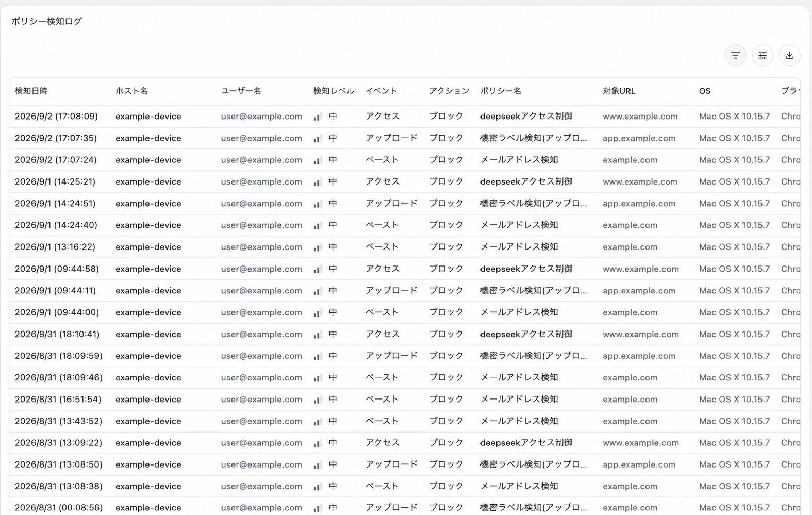812x515 pixels.
Task: Click example-device in the 2026/9/1 (09:44:58) row
Action: 148,269
